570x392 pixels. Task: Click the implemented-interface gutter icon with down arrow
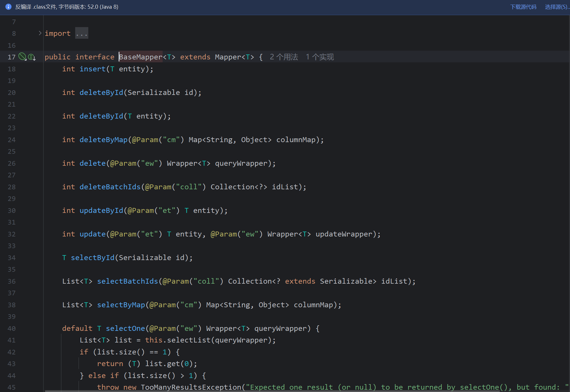[x=32, y=57]
